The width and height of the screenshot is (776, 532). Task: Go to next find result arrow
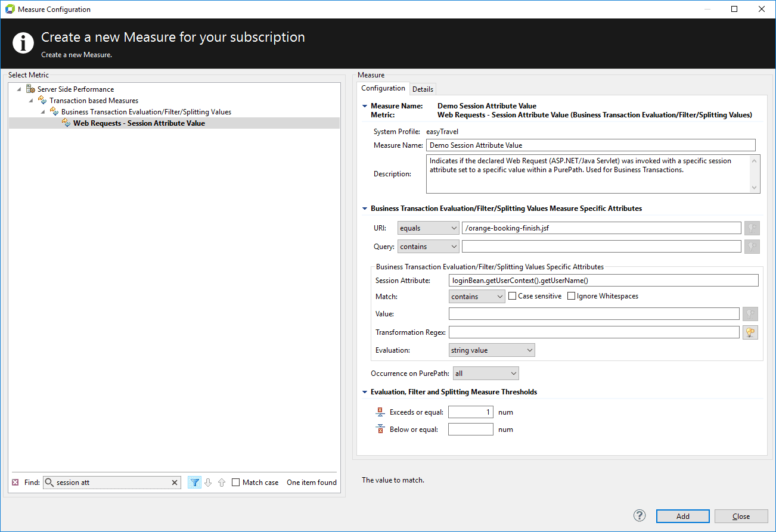[208, 483]
